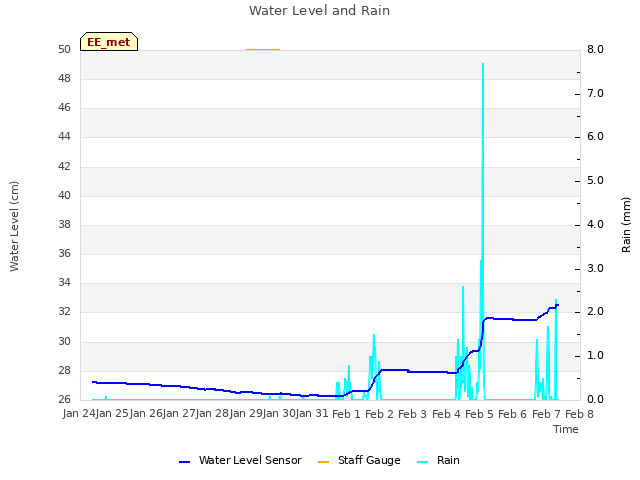Click the 50 value on water level axis

64,49
